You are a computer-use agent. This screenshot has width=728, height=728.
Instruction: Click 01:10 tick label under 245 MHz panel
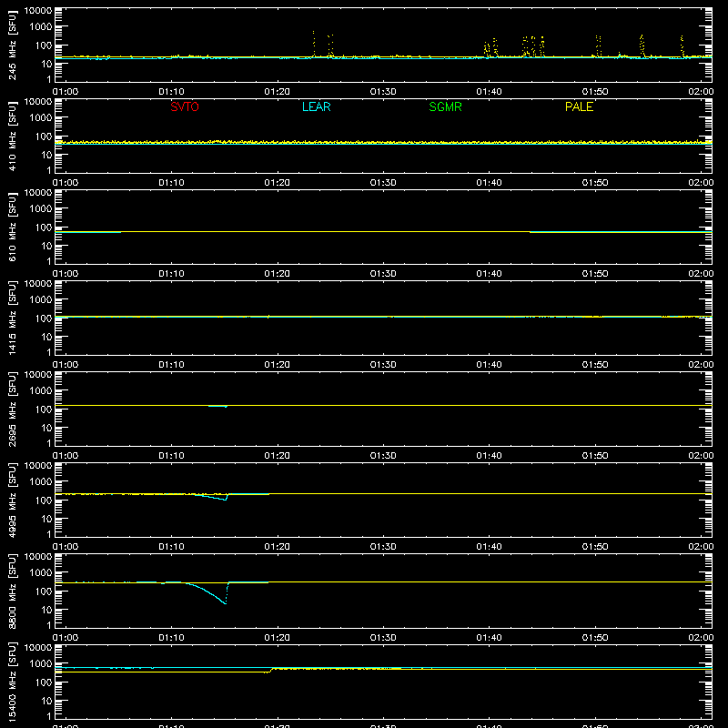tap(171, 92)
